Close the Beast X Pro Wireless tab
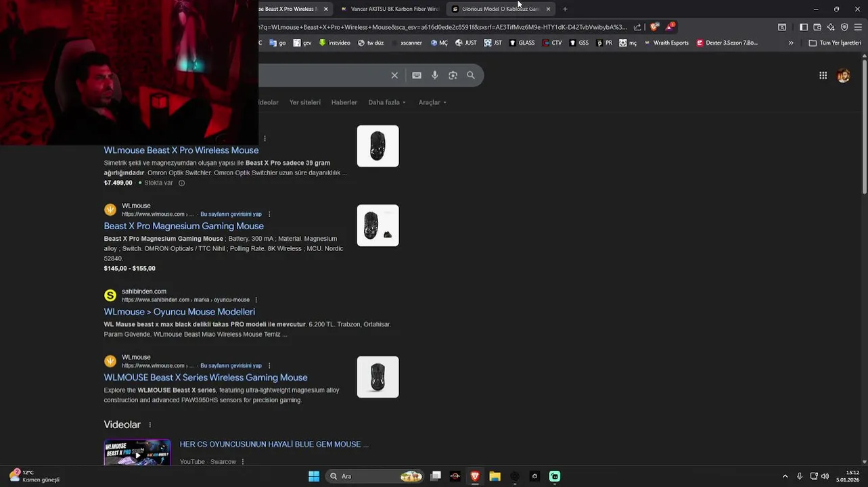Screen dimensions: 868x487 point(325,9)
